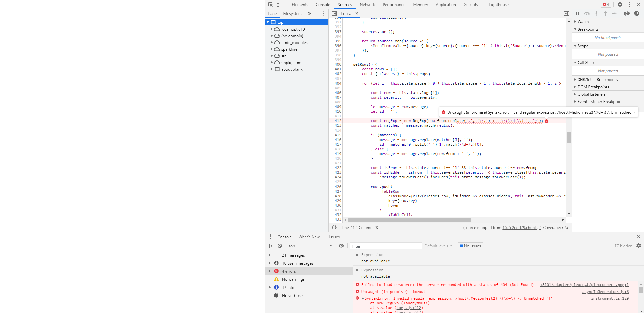The width and height of the screenshot is (644, 313).
Task: Hide the debugger pane icon
Action: tap(566, 14)
